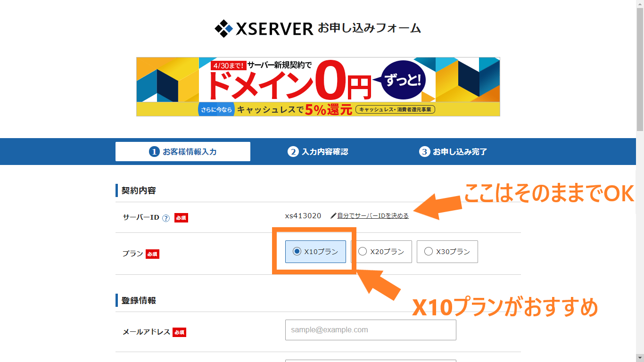
Task: Open the 自分でサーバーIDを決める link
Action: coord(373,216)
